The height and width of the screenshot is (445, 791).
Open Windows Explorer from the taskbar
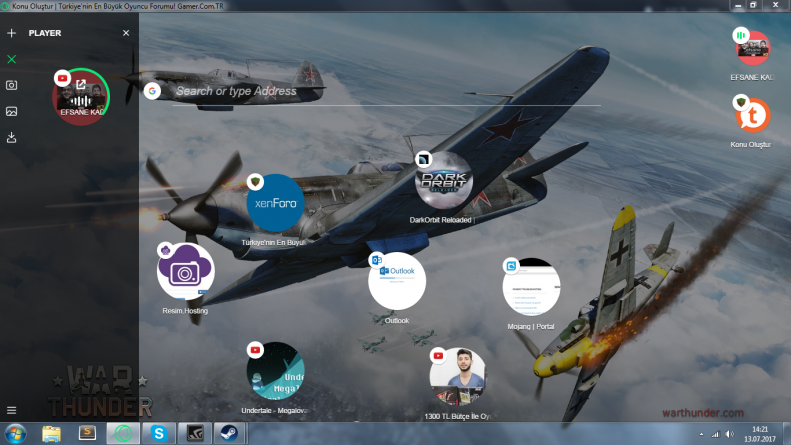point(51,433)
